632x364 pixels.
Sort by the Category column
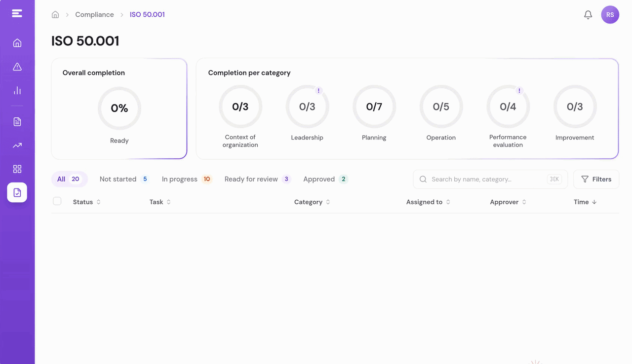tap(313, 202)
